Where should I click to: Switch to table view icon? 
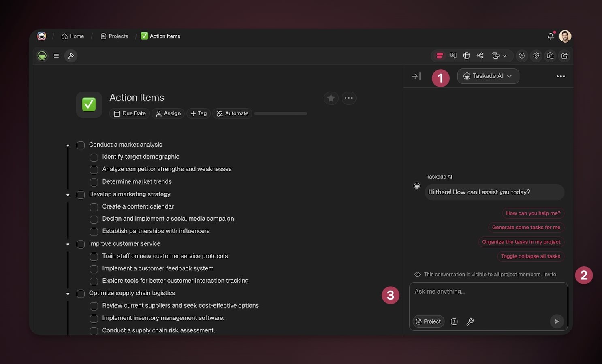coord(466,56)
